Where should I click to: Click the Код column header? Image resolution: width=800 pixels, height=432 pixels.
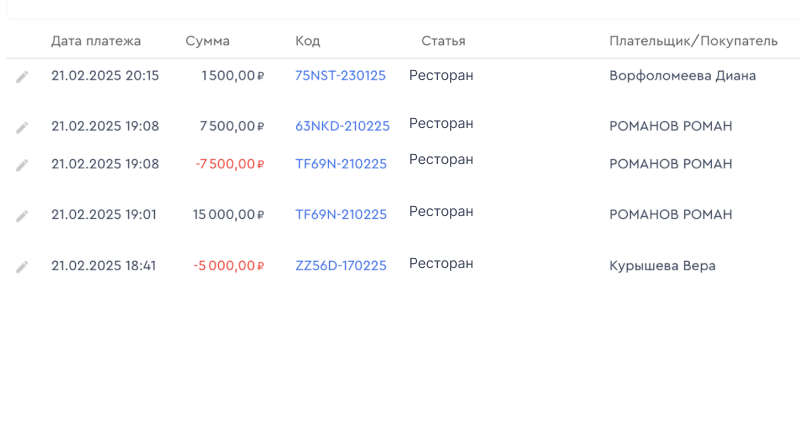click(x=308, y=41)
